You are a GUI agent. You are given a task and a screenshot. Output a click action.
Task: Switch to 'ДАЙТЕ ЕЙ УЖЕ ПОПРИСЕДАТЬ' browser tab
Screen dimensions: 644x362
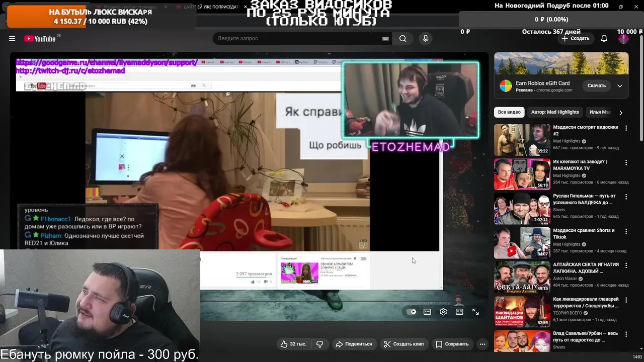(210, 7)
